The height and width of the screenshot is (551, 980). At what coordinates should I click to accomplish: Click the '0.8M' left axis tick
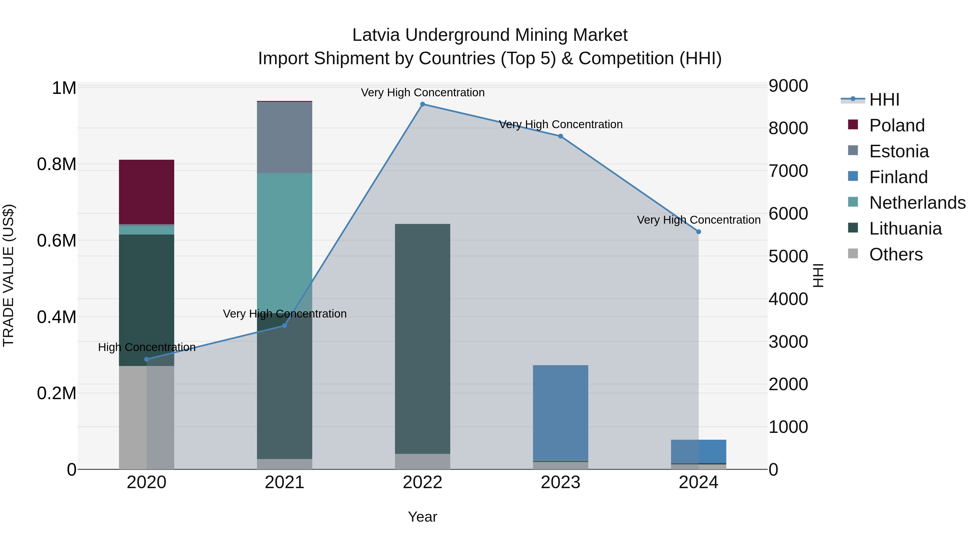point(57,164)
